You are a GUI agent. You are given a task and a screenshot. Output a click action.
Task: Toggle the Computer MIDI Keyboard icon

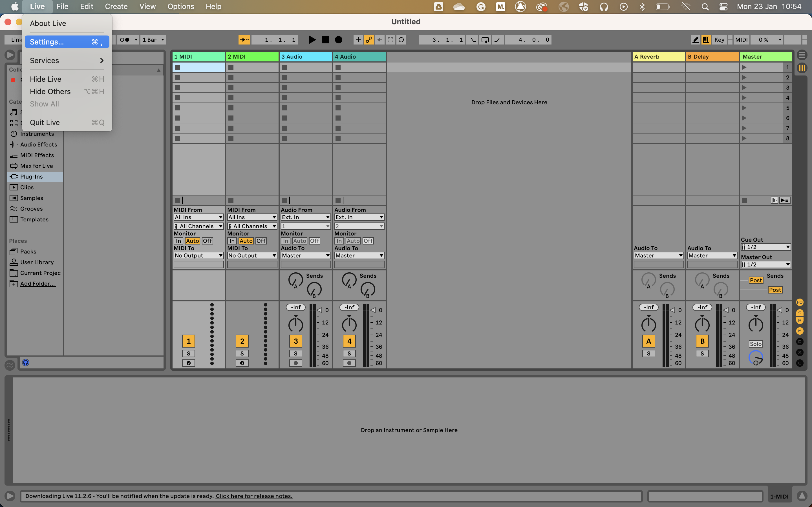(706, 39)
